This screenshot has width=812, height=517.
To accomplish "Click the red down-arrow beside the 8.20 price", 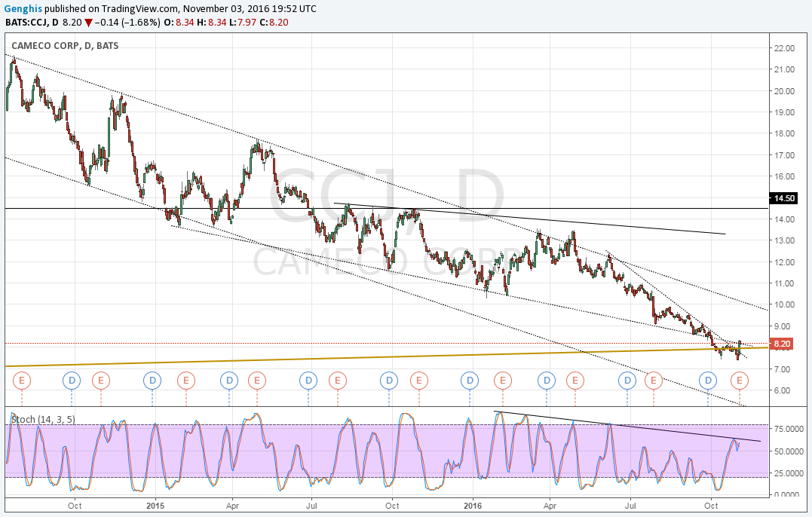I will click(89, 23).
